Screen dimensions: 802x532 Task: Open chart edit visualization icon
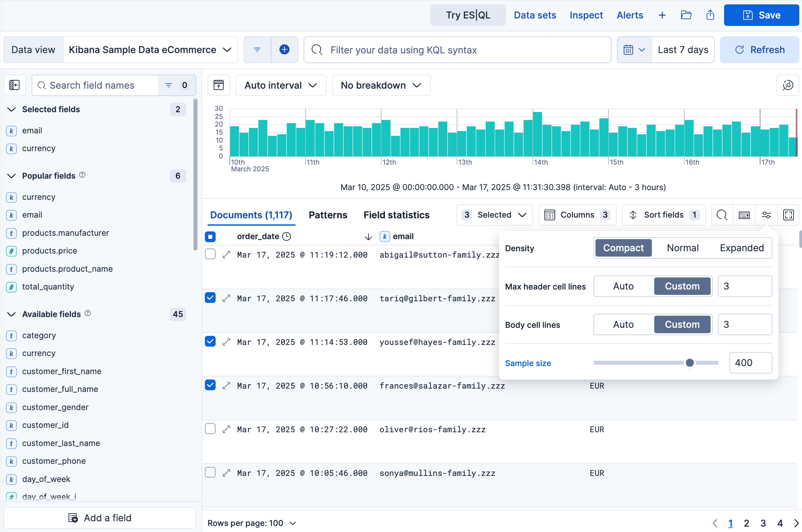[x=788, y=85]
